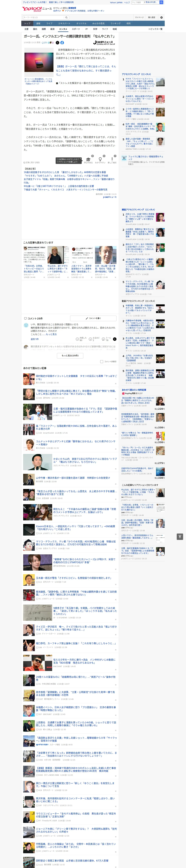Viewport: 186px width, 868px height.
Task: Open recommended card 立民・米山隆一氏が激怒
Action: coord(105,262)
